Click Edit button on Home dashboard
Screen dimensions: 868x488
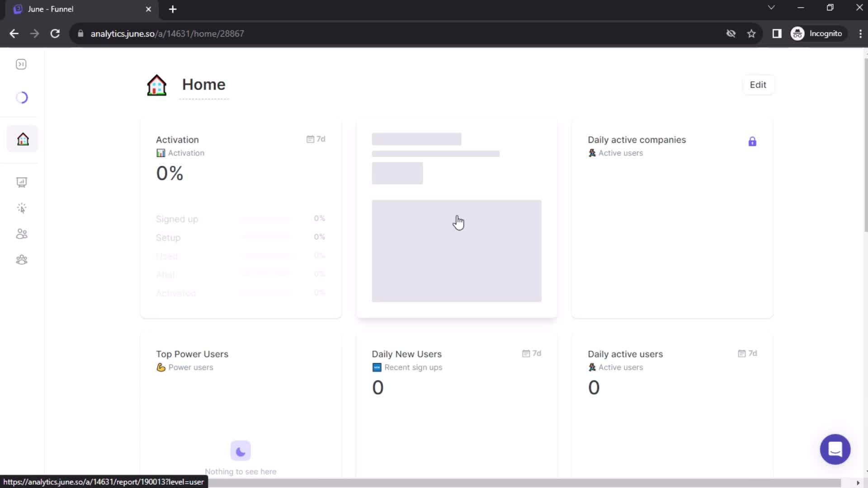[x=757, y=84]
